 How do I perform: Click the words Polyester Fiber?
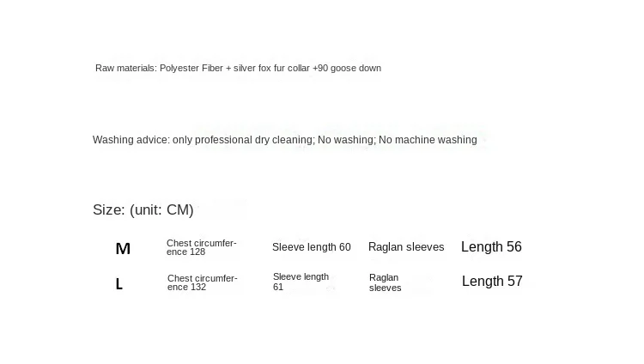(191, 68)
